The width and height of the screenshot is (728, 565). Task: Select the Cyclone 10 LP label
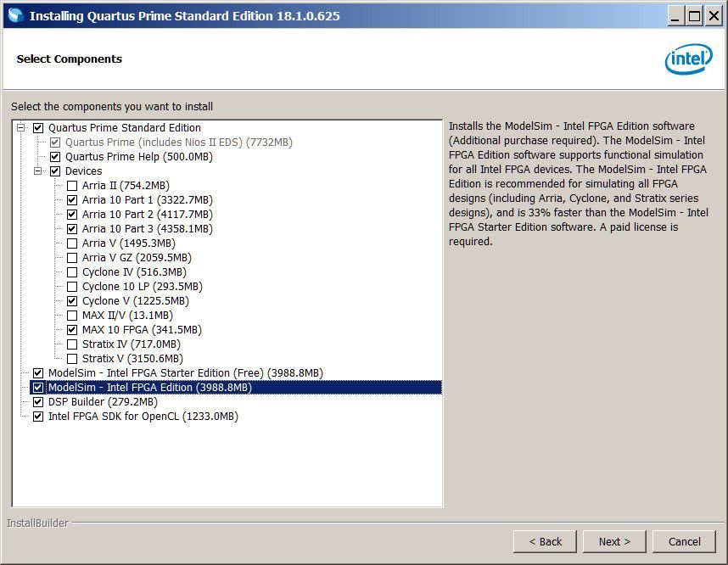[142, 287]
